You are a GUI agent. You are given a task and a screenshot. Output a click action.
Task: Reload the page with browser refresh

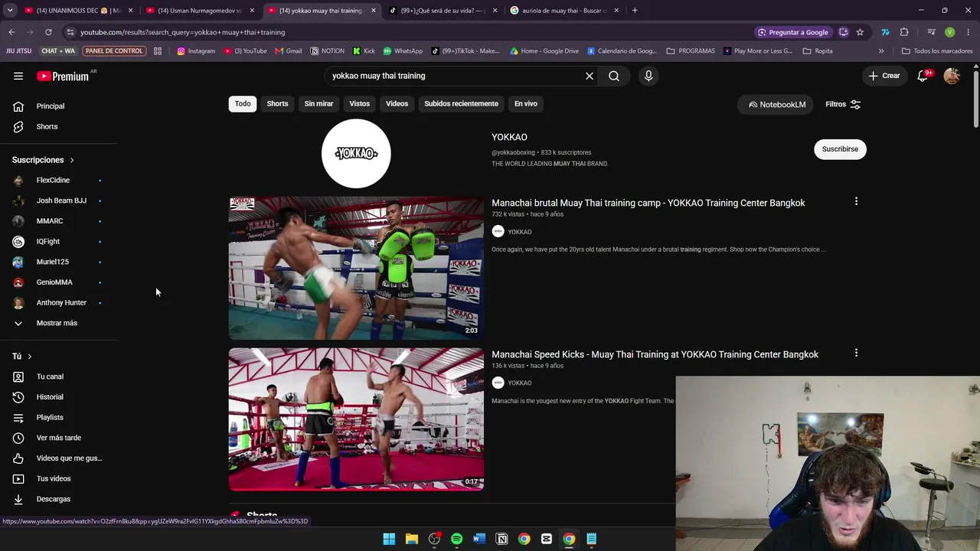(x=48, y=32)
